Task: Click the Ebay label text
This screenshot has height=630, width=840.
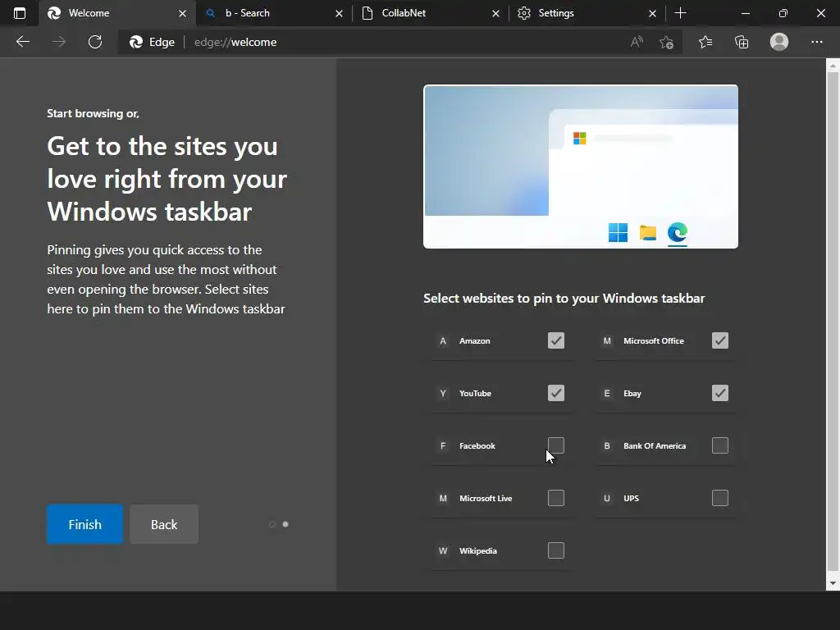Action: 632,393
